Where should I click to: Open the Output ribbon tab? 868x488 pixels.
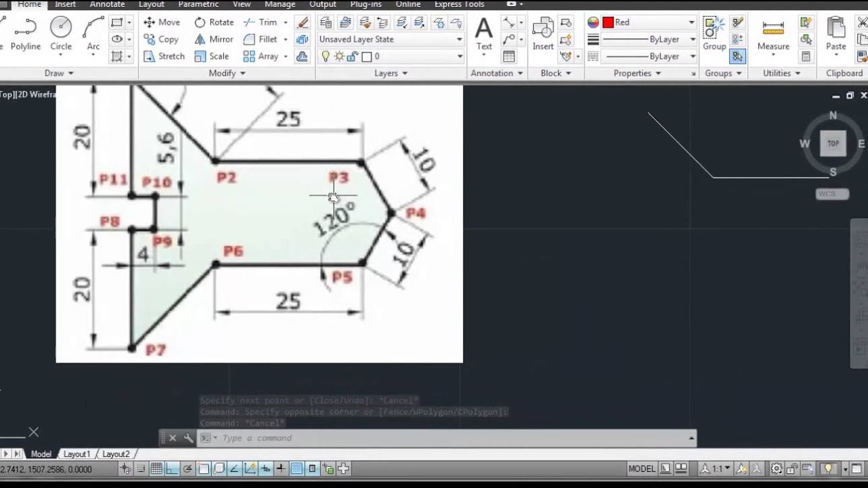click(323, 4)
